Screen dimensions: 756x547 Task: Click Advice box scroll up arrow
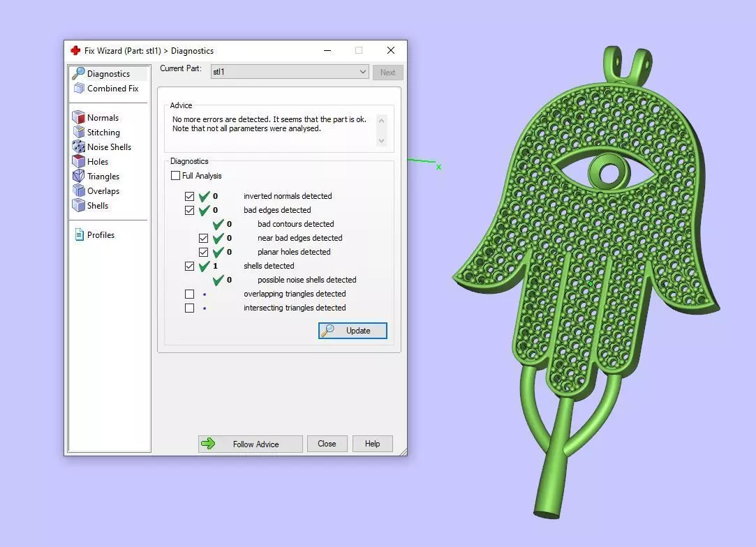(x=381, y=121)
